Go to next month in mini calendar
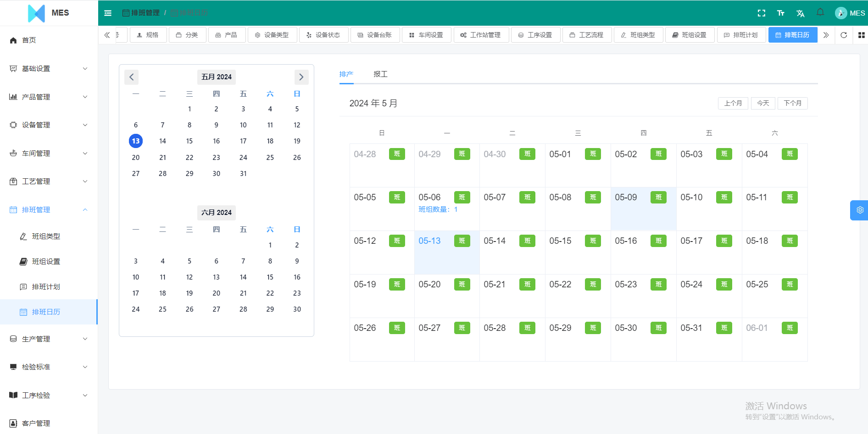The width and height of the screenshot is (868, 434). pos(301,77)
